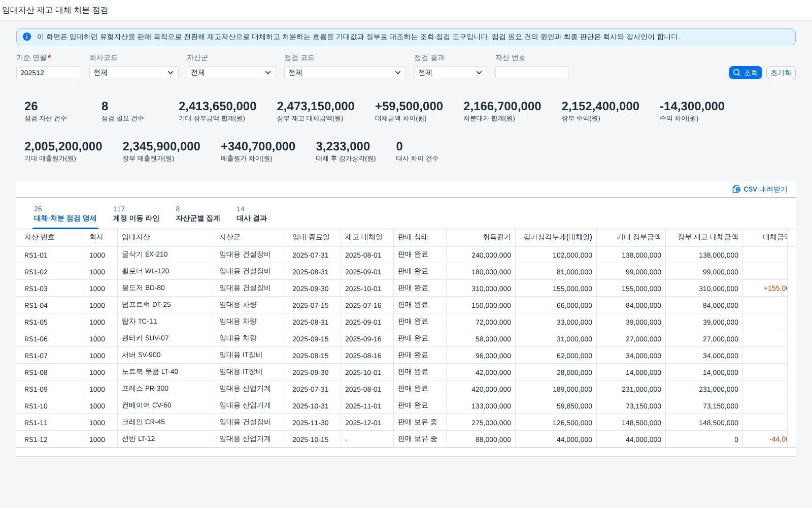Click the CSV 내려받기 link
This screenshot has width=812, height=508.
760,189
